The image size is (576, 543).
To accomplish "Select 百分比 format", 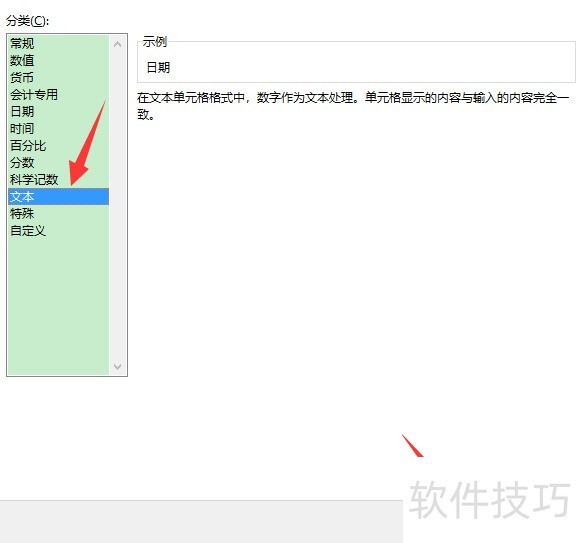I will click(x=58, y=145).
